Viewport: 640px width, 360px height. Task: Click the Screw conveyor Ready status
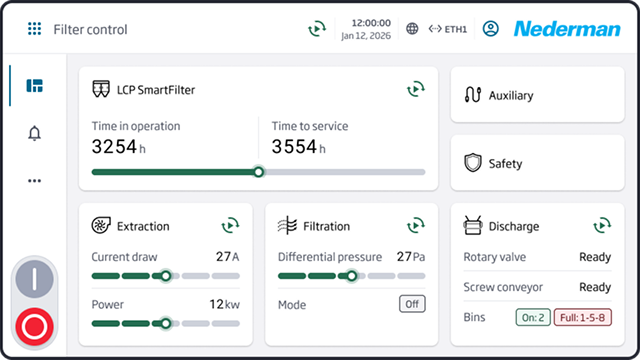pos(595,287)
